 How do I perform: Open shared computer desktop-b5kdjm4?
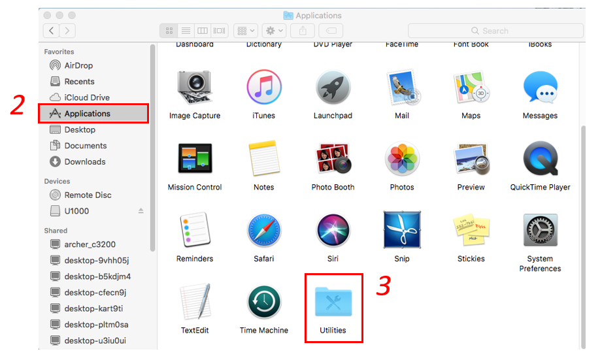(x=93, y=276)
